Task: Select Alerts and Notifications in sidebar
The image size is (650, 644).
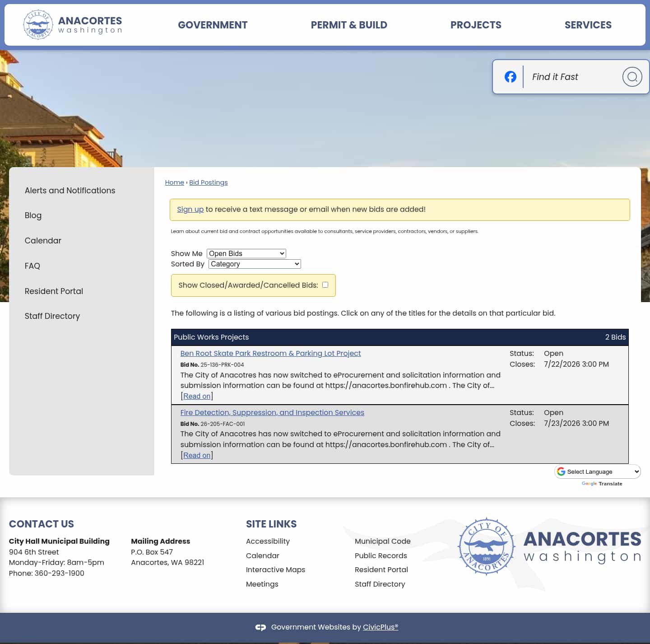Action: (70, 191)
